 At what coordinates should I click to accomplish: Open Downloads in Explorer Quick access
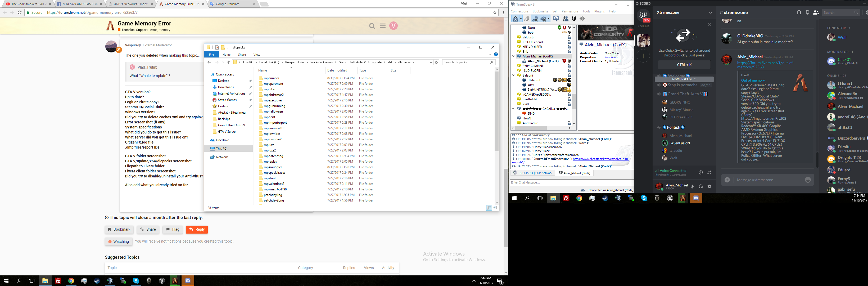tap(226, 87)
